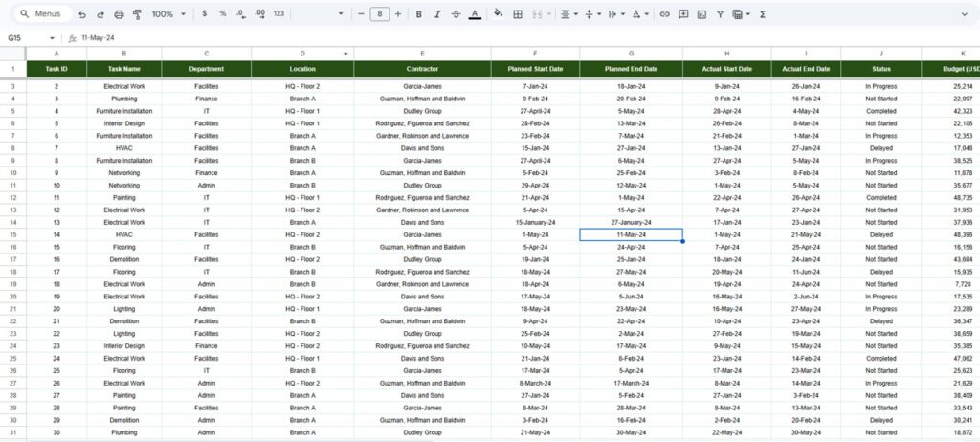Click the Plumbing cell in row 31
980x442 pixels.
click(123, 432)
